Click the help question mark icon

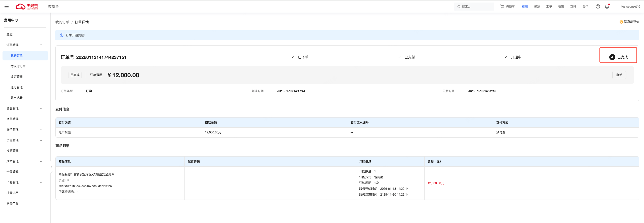click(598, 7)
